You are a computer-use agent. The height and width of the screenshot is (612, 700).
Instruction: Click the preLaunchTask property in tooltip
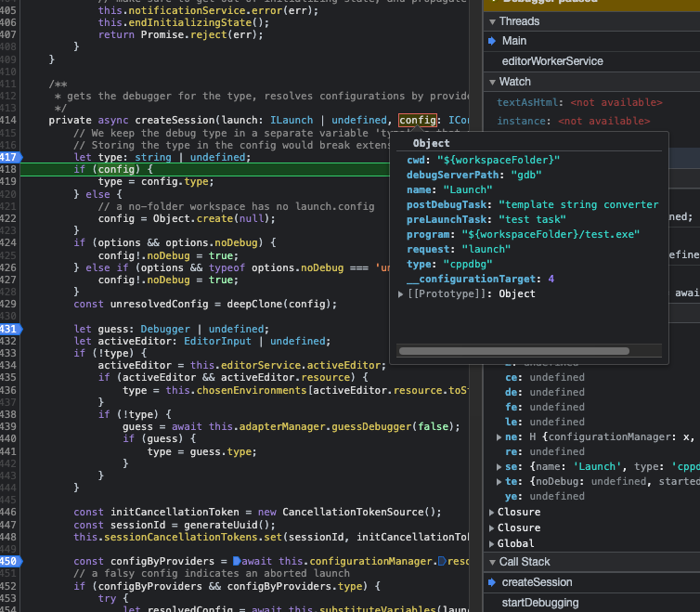(x=486, y=220)
